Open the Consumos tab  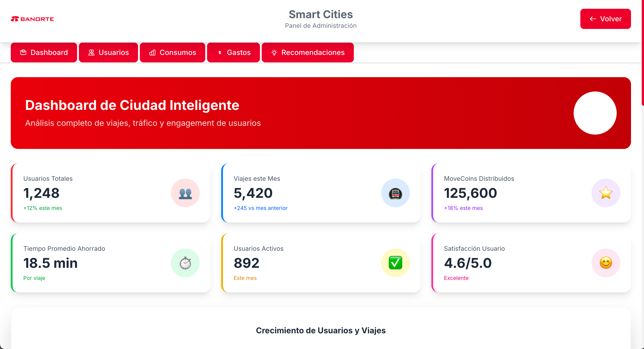pos(172,52)
